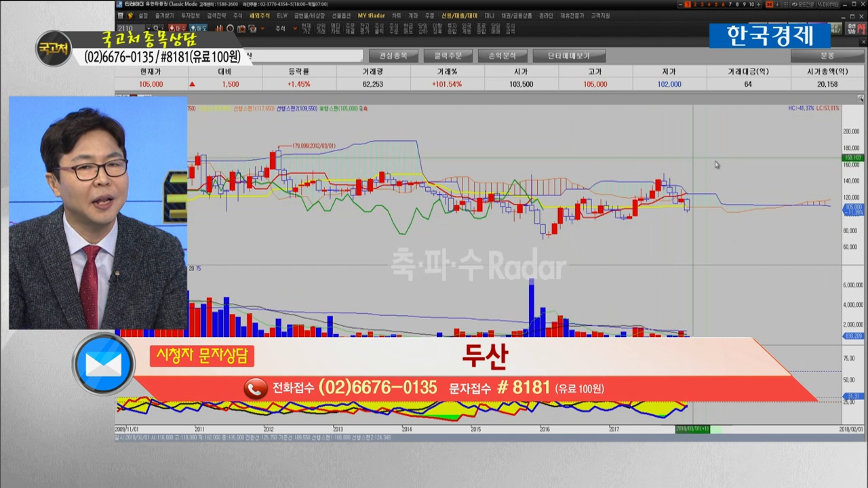Click the mail envelope icon in the banner

[x=104, y=365]
